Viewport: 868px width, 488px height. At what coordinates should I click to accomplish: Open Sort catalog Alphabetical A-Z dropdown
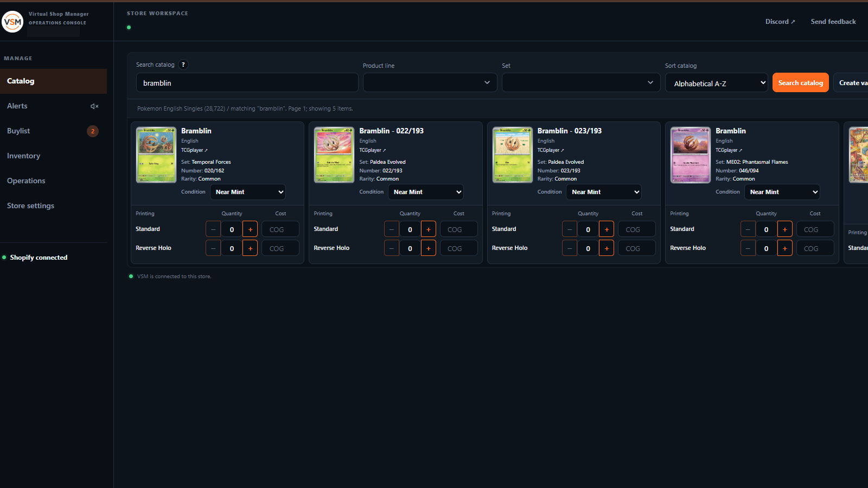[x=717, y=83]
